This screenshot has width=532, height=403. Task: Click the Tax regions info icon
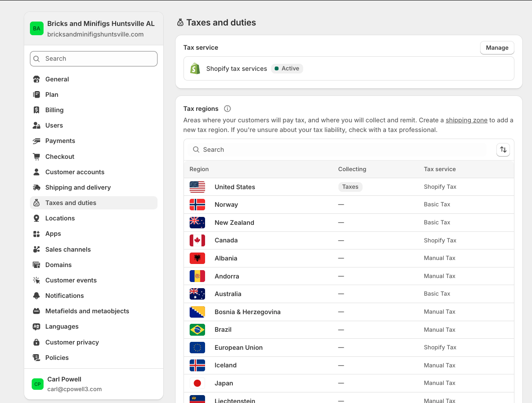(227, 109)
